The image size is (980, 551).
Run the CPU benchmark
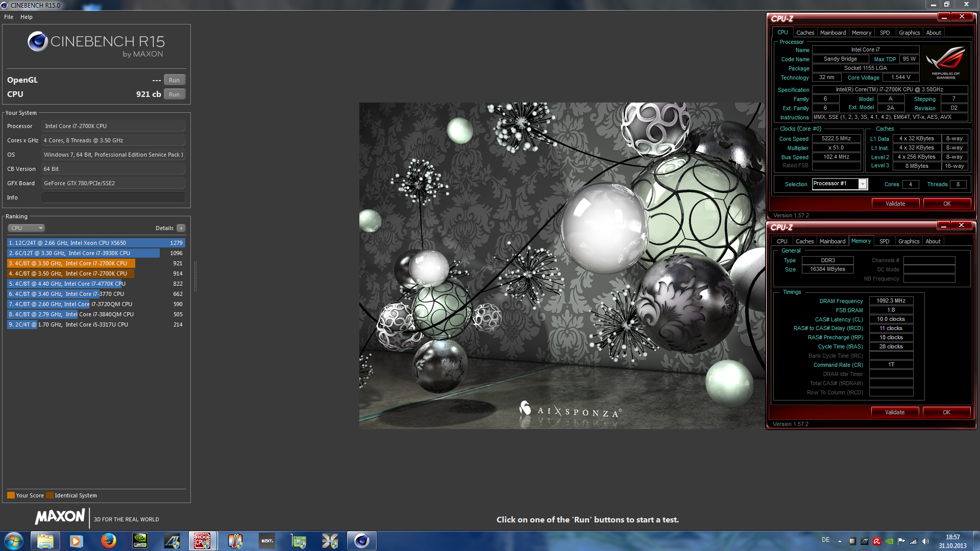[x=174, y=94]
